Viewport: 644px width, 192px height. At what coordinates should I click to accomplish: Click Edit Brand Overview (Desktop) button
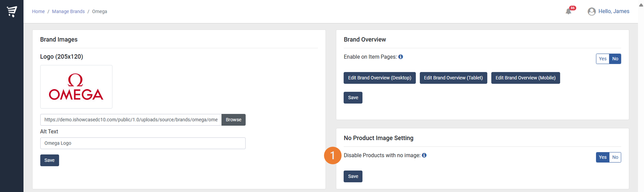(x=380, y=78)
